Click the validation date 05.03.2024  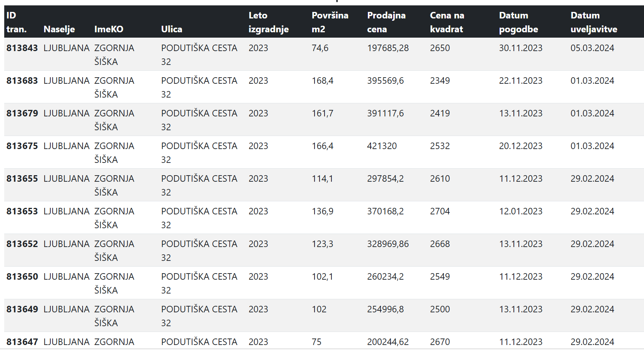click(x=592, y=48)
